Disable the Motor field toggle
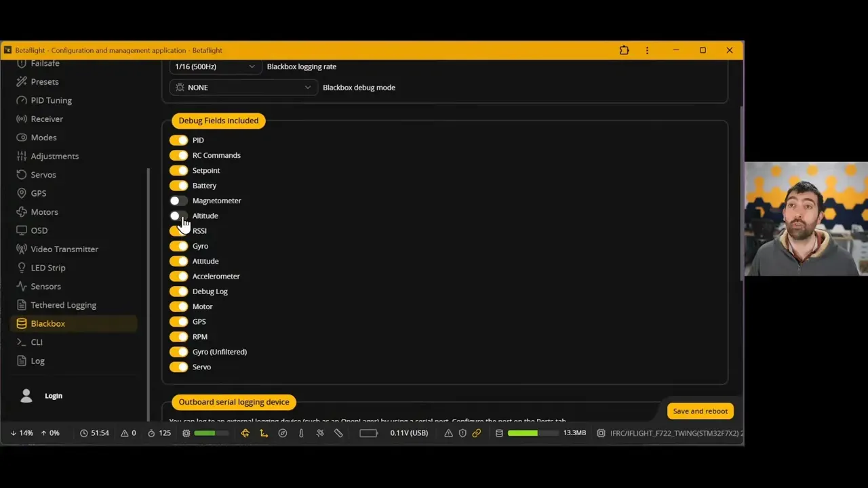Screen dimensions: 868x488 179,306
